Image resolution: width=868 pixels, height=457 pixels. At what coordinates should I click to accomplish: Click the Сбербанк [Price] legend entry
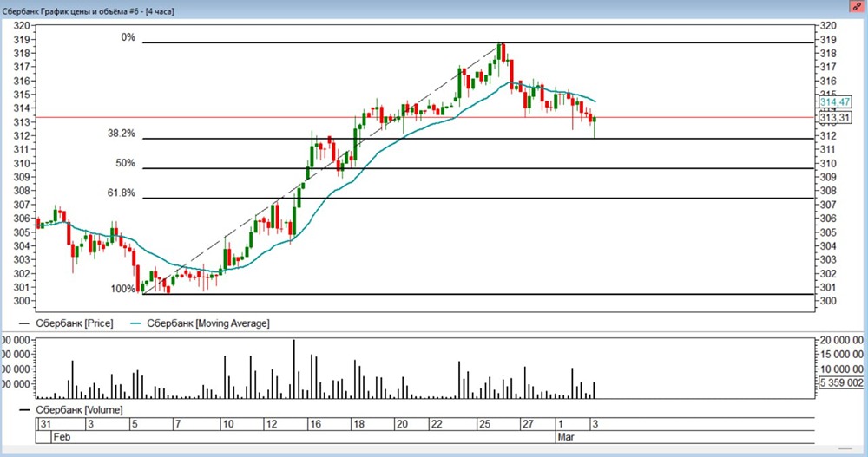pos(74,323)
